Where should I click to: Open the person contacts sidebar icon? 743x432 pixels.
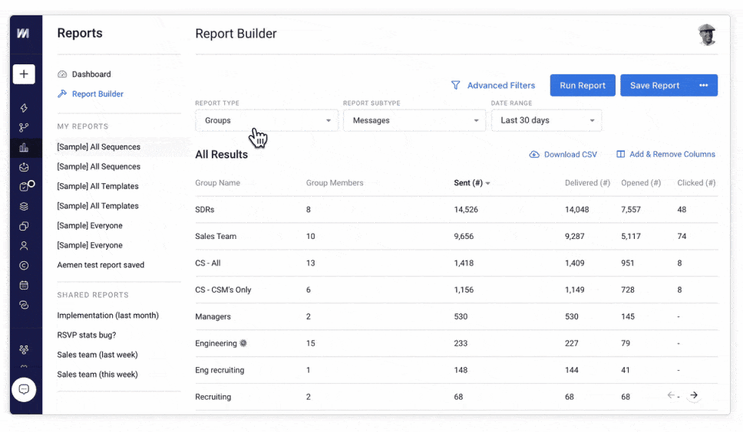[x=24, y=246]
